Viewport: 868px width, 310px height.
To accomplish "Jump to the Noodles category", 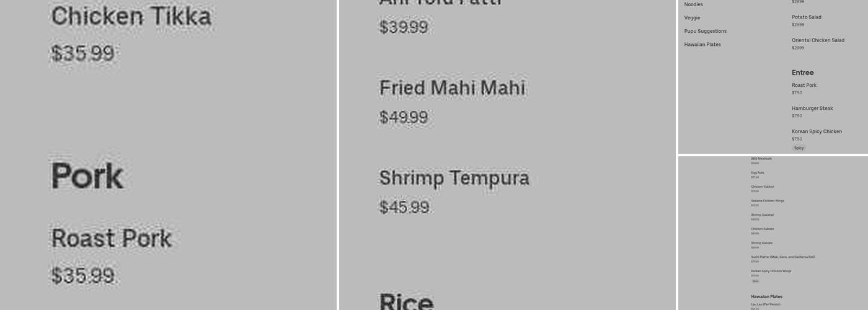I will click(x=693, y=4).
